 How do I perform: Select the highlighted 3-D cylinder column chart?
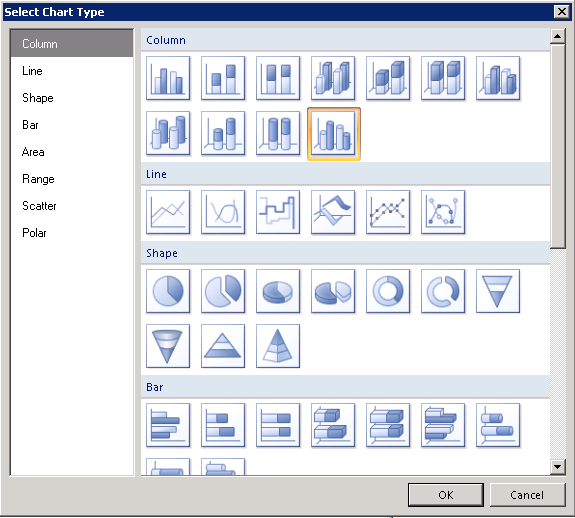(x=333, y=134)
